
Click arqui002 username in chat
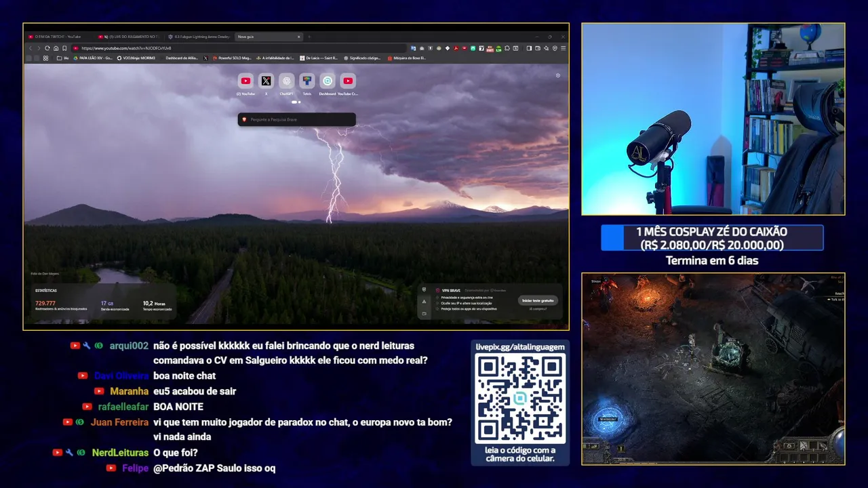(129, 346)
